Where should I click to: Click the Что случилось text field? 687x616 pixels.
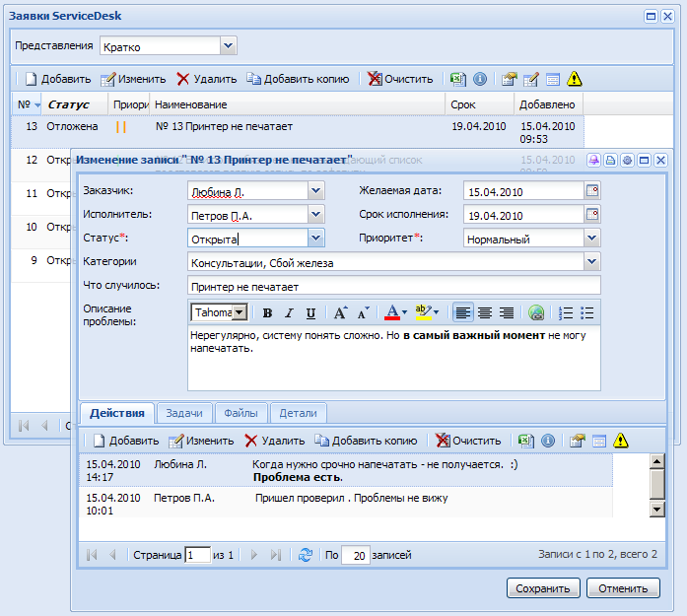pos(393,286)
